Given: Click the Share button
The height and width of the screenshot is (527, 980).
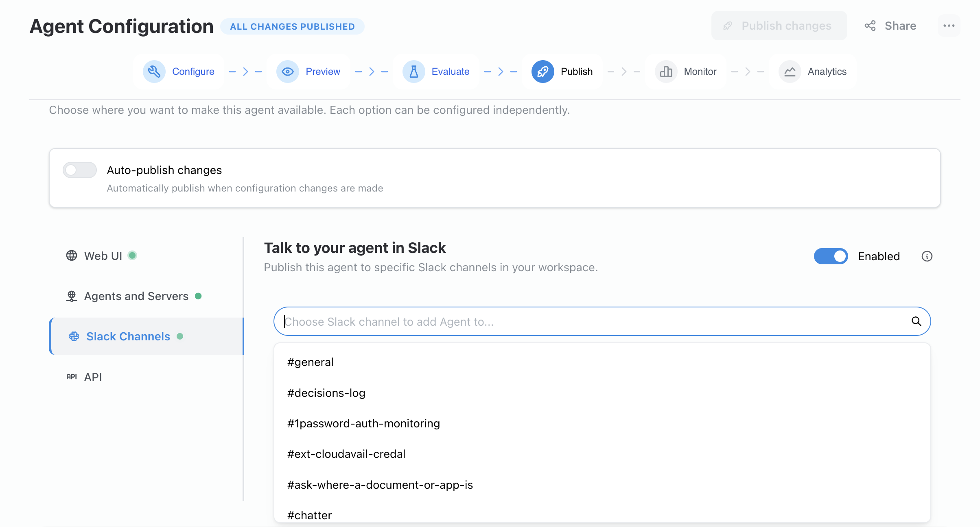Looking at the screenshot, I should (x=890, y=26).
